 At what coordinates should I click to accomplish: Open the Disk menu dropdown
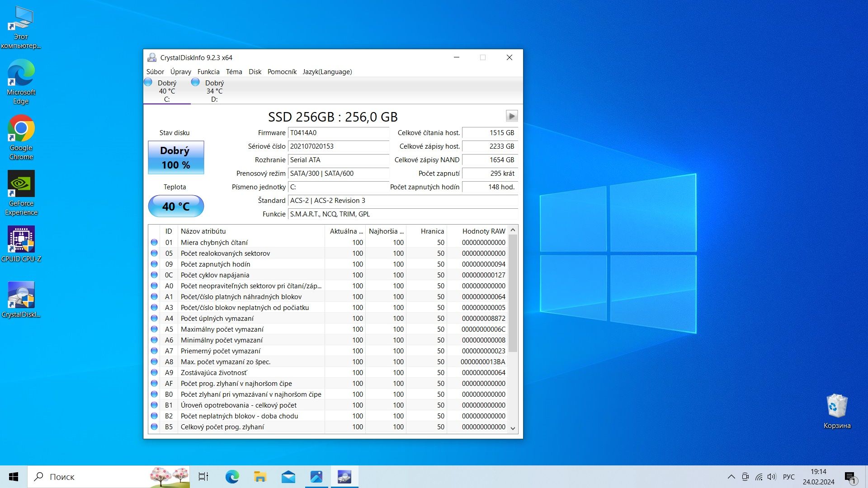click(254, 71)
